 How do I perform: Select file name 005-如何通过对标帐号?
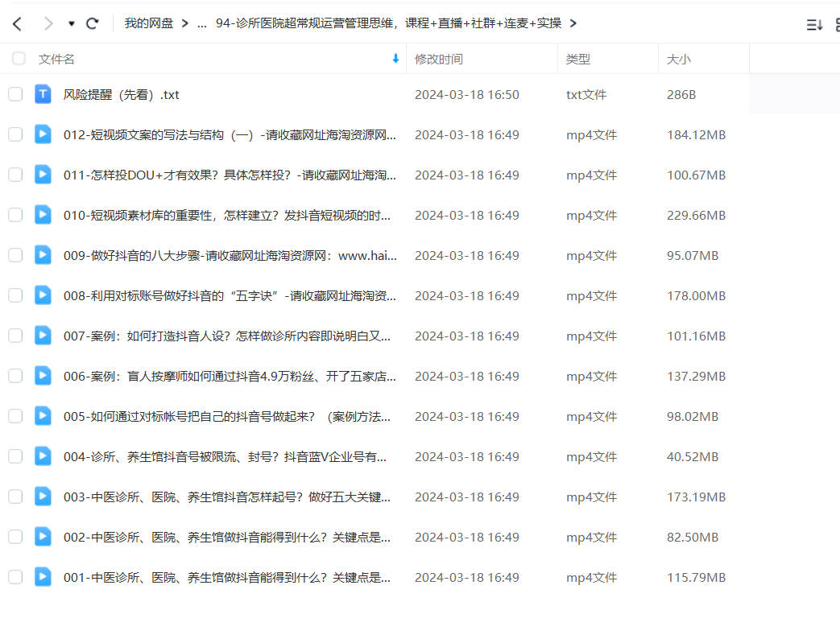click(227, 417)
